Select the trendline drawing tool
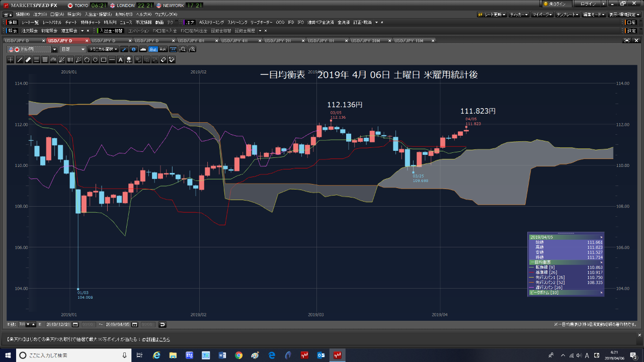The width and height of the screenshot is (644, 362). pos(20,59)
